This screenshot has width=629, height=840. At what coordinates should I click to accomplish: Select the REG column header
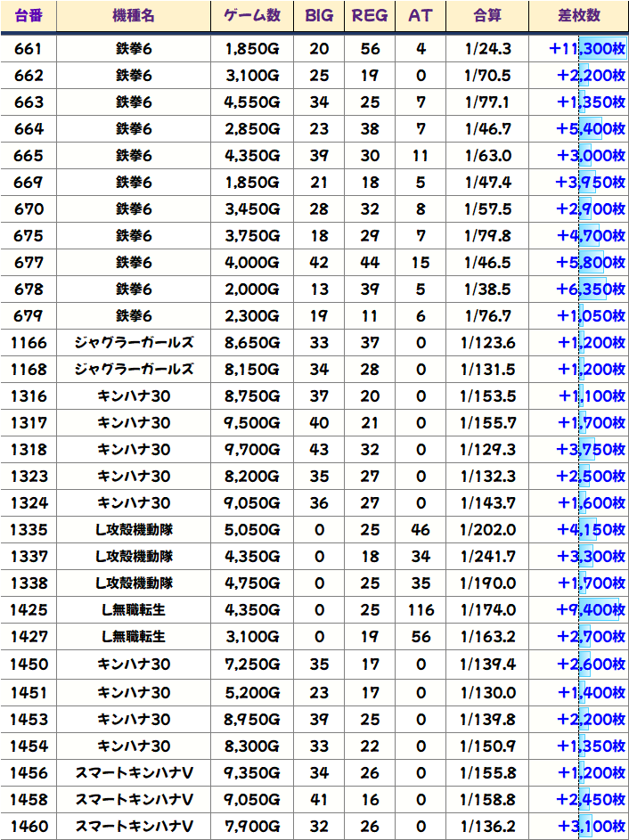coord(370,16)
